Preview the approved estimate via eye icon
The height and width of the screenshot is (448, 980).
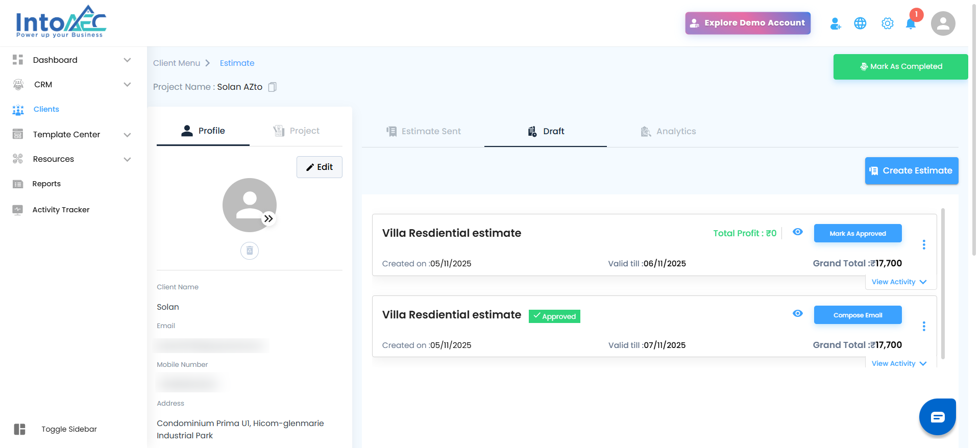click(x=798, y=314)
